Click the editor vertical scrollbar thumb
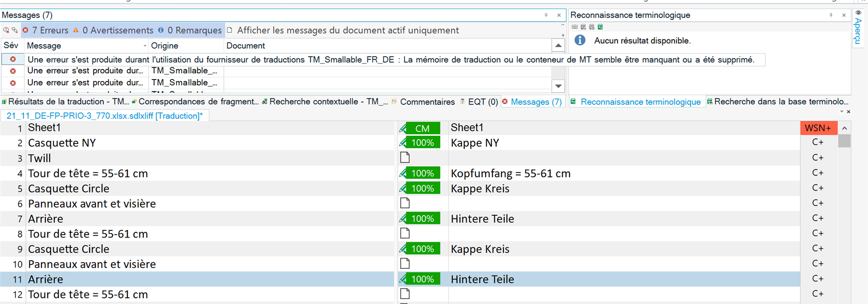 pyautogui.click(x=844, y=141)
